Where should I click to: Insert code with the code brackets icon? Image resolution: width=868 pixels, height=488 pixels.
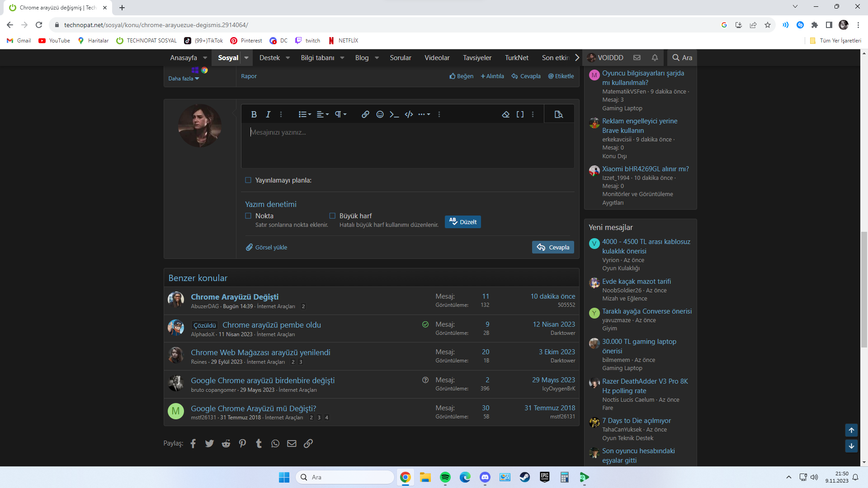coord(409,114)
